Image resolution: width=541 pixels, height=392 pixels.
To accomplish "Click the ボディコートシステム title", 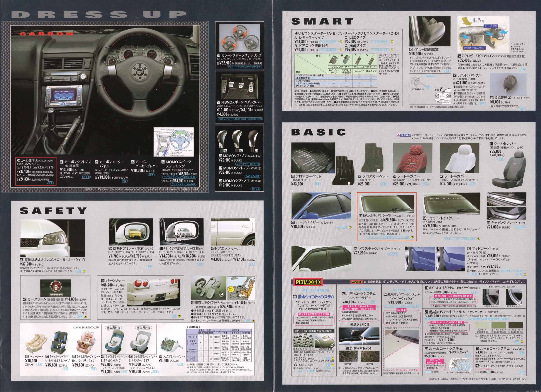I will coord(361,294).
